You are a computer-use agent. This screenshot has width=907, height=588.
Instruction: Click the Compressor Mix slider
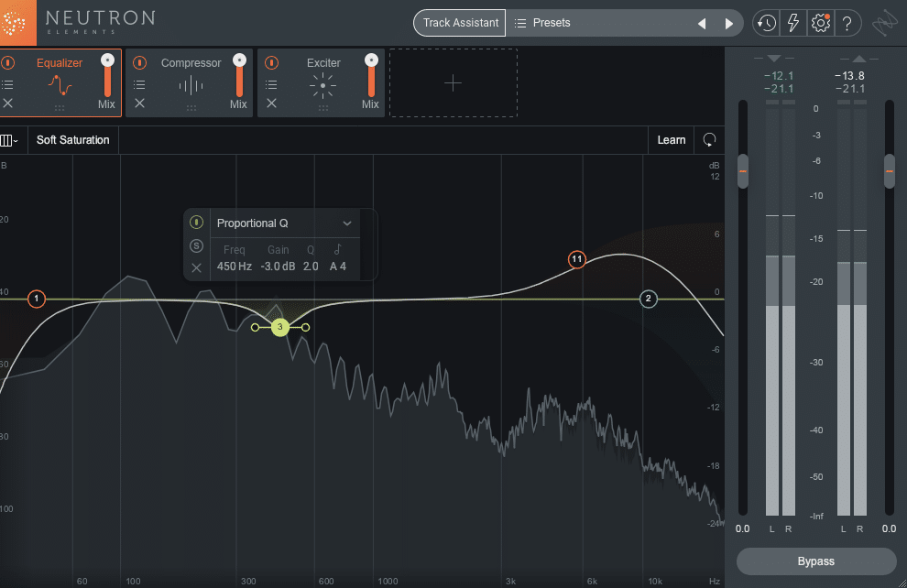coord(239,76)
